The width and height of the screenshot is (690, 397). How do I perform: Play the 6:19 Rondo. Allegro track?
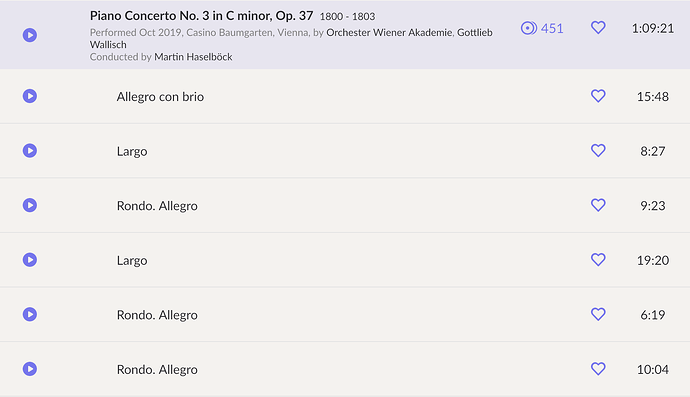point(30,314)
